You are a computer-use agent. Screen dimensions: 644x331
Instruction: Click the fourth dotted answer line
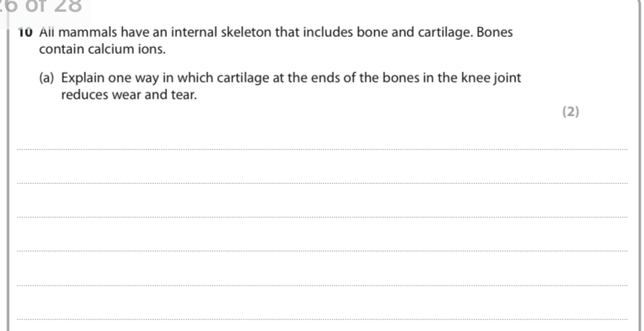(323, 251)
